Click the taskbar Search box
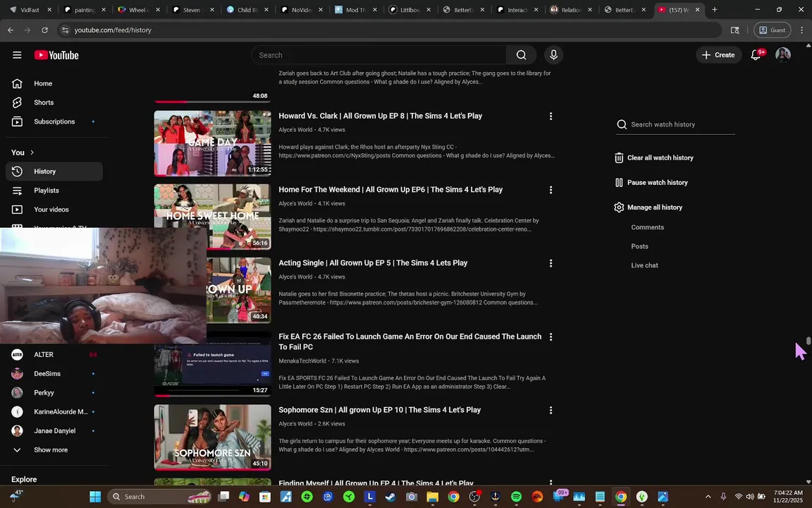The height and width of the screenshot is (508, 812). (161, 497)
